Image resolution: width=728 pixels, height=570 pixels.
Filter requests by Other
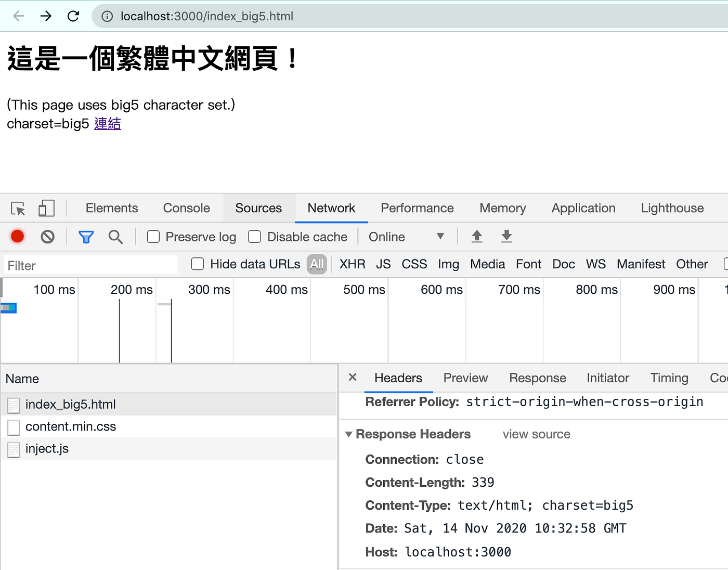pyautogui.click(x=692, y=264)
